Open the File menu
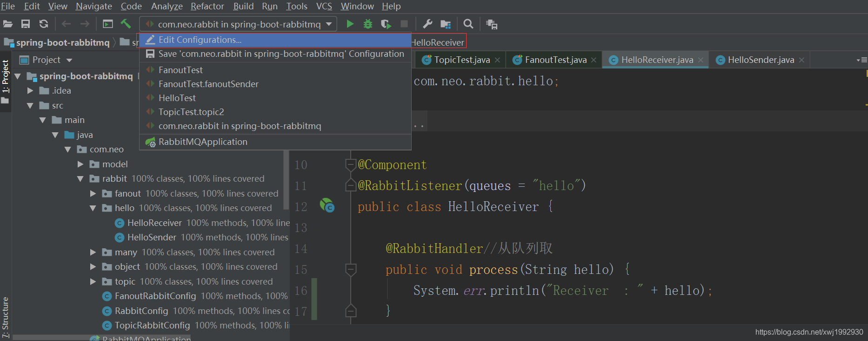The width and height of the screenshot is (868, 341). tap(7, 6)
